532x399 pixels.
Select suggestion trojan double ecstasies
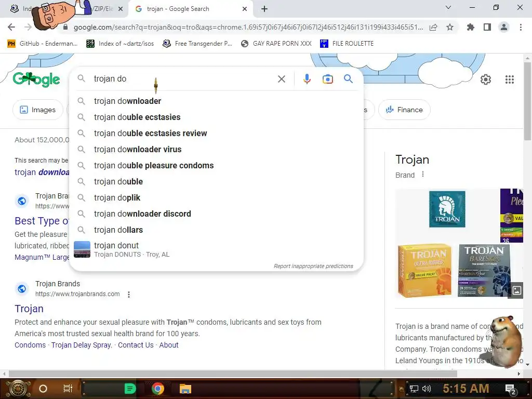point(216,117)
